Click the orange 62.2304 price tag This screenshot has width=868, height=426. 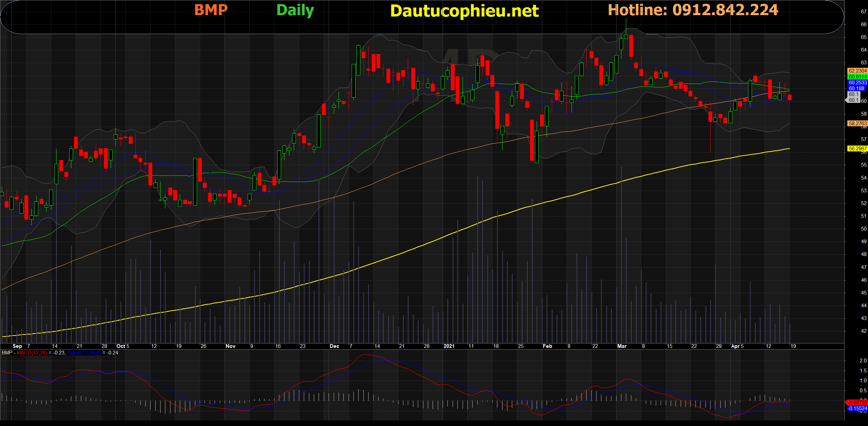point(857,71)
